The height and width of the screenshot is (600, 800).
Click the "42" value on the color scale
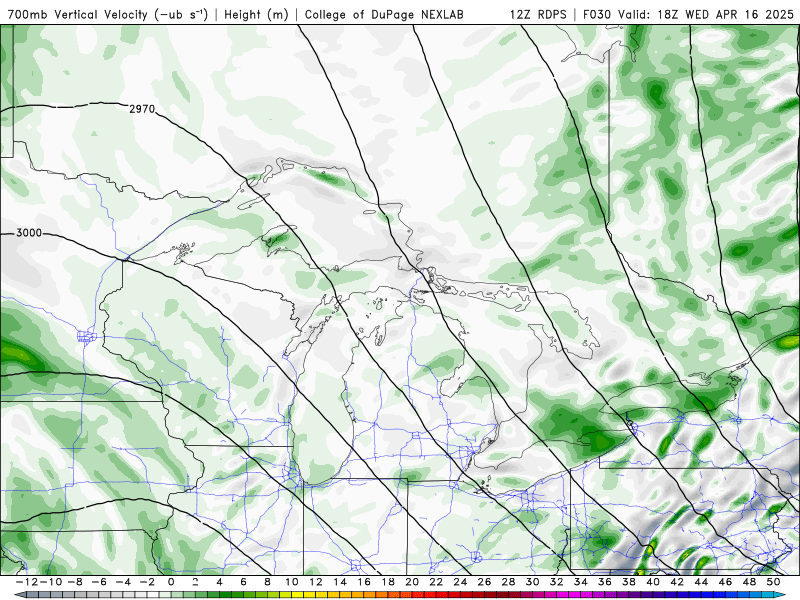click(x=677, y=582)
